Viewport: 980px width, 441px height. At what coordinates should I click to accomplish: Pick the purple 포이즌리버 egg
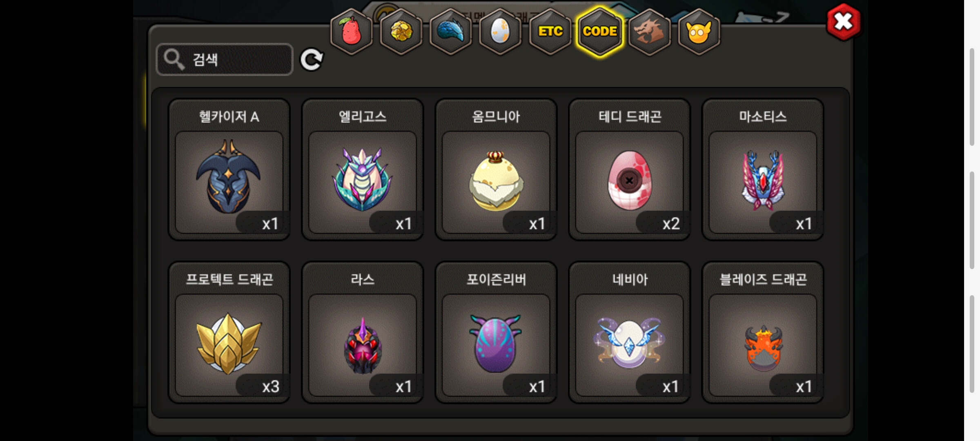(x=496, y=332)
